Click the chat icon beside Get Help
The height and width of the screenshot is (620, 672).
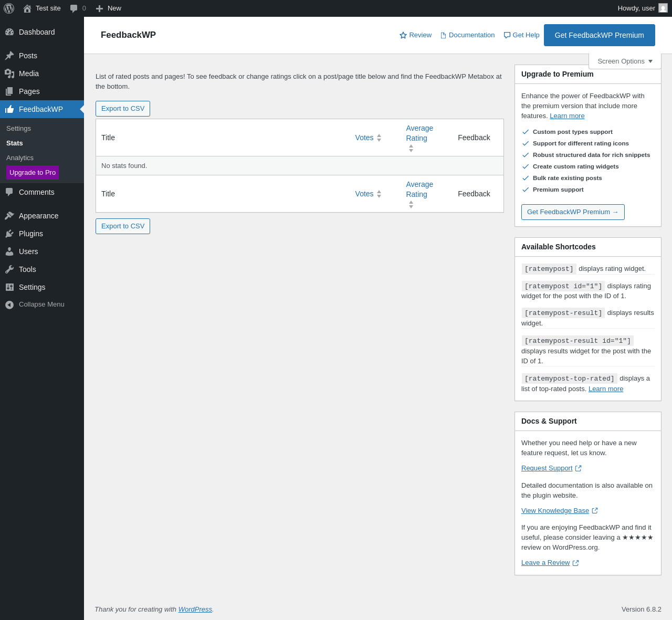pyautogui.click(x=507, y=35)
